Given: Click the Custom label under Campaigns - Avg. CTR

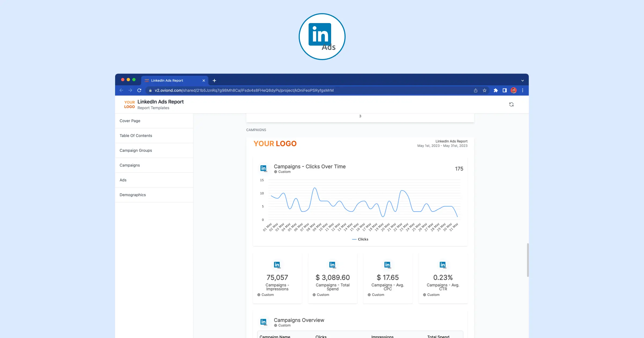Looking at the screenshot, I should 433,295.
